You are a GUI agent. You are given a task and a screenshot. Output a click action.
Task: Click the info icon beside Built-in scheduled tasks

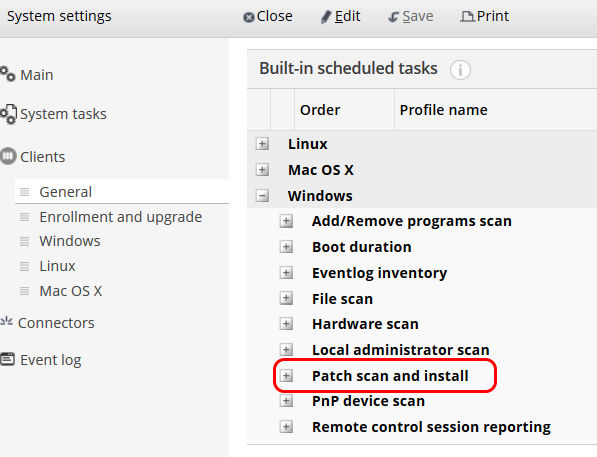tap(460, 70)
